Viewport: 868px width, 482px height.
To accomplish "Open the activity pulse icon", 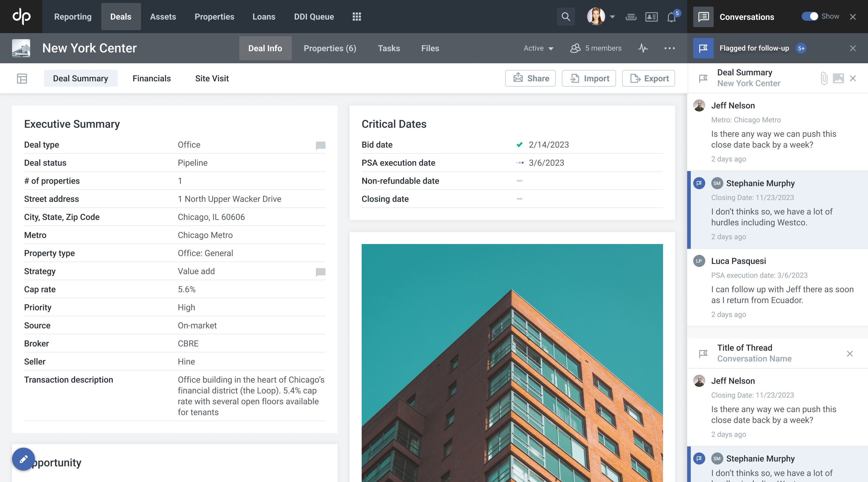I will [x=643, y=48].
